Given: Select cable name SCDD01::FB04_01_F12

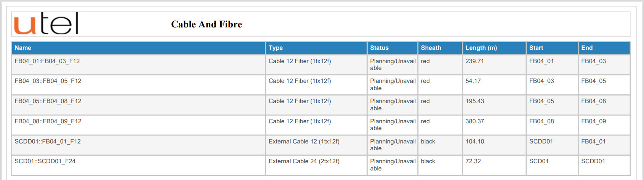Looking at the screenshot, I should coord(48,142).
